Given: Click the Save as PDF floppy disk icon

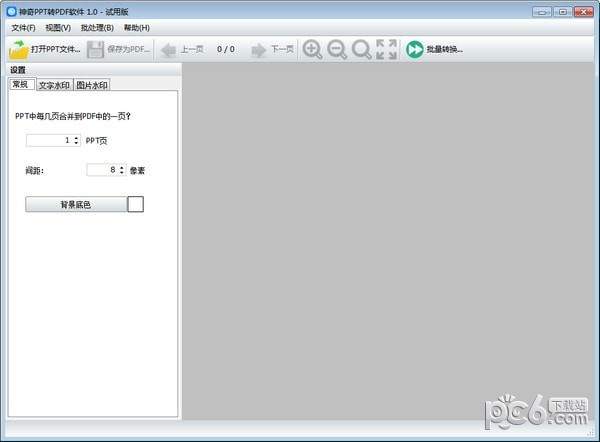Looking at the screenshot, I should pyautogui.click(x=96, y=48).
